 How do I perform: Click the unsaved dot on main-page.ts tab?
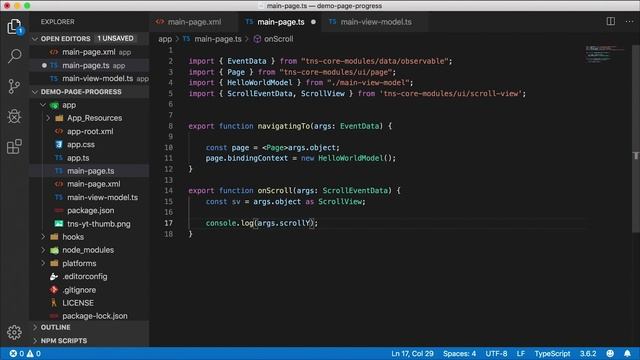[x=313, y=22]
